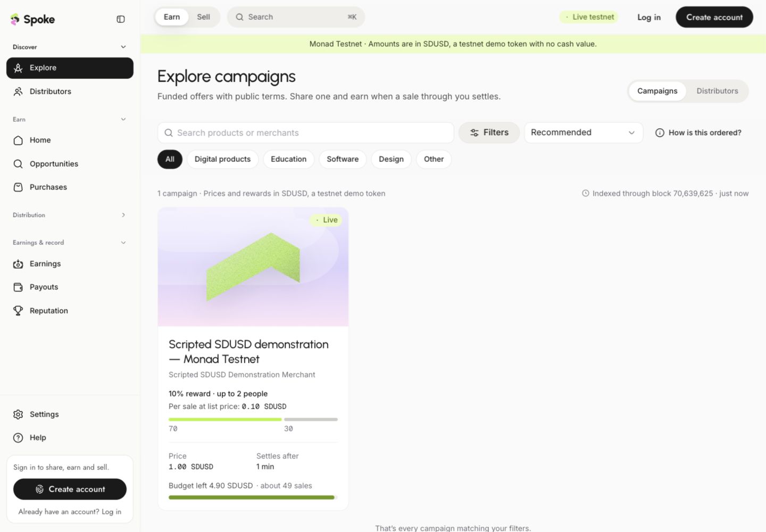Open the Scripted SDUSD demonstration campaign thumbnail
This screenshot has height=532, width=766.
[253, 267]
